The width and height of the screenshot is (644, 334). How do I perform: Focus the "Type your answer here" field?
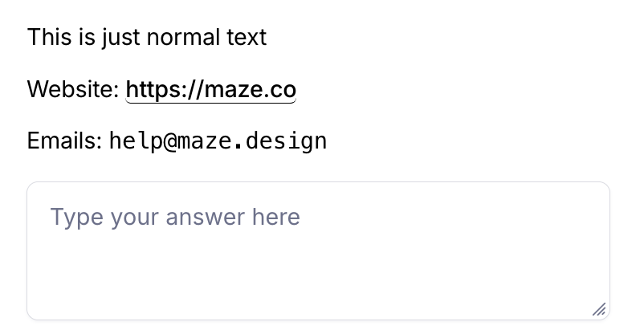click(x=318, y=250)
